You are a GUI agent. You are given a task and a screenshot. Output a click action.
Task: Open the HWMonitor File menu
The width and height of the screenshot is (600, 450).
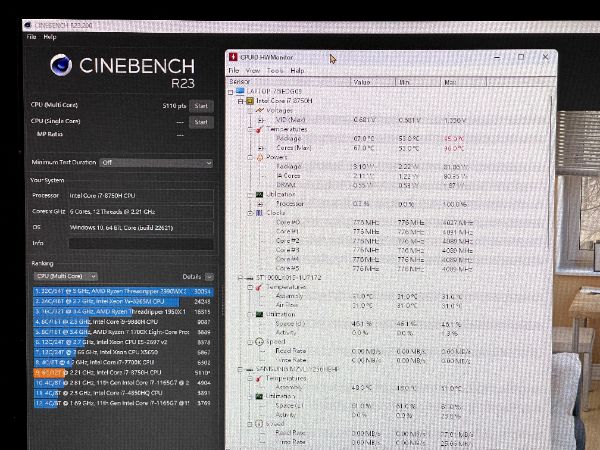pos(234,70)
